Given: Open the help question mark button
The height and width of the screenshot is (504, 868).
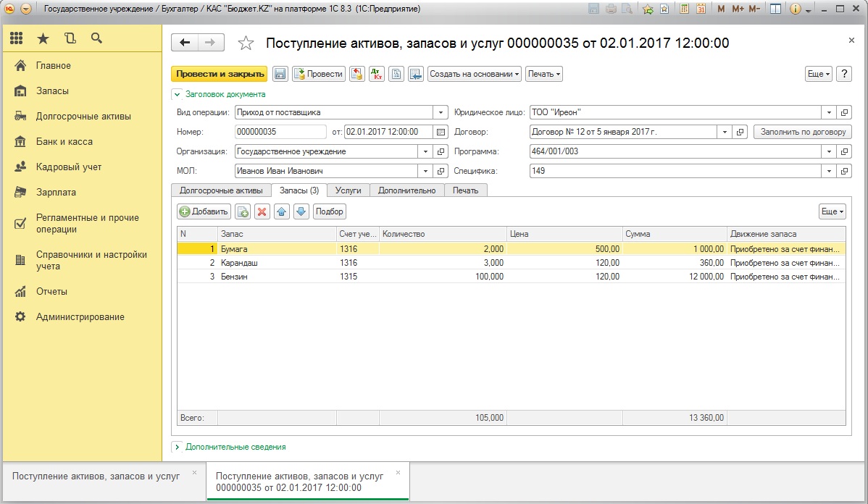Looking at the screenshot, I should [x=844, y=74].
